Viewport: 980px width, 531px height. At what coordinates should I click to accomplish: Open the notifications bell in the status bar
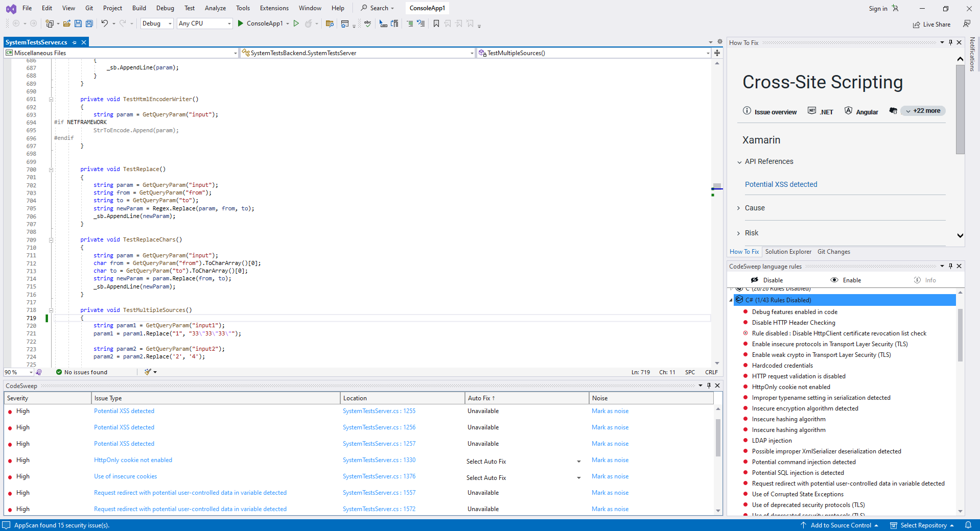[x=968, y=525]
